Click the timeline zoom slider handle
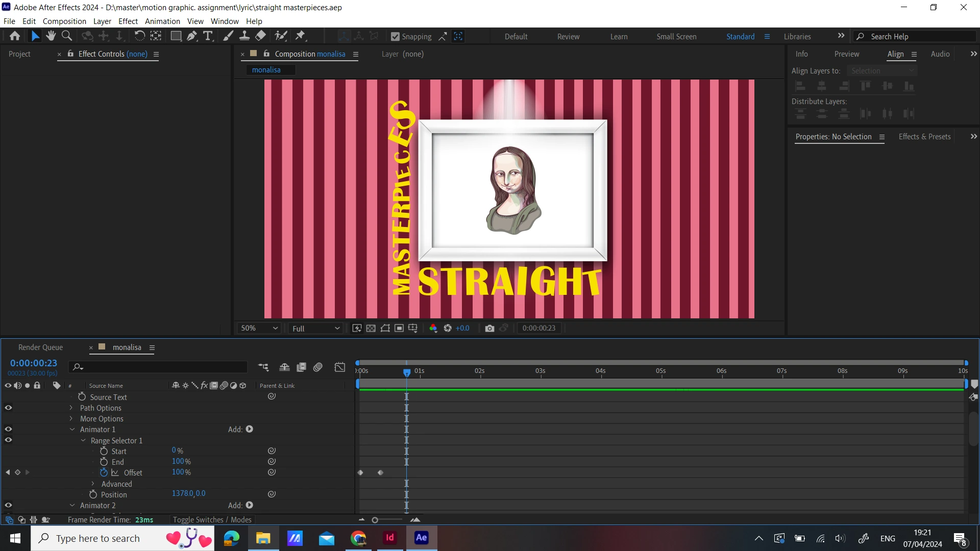Screen dimensions: 980x551 click(375, 520)
